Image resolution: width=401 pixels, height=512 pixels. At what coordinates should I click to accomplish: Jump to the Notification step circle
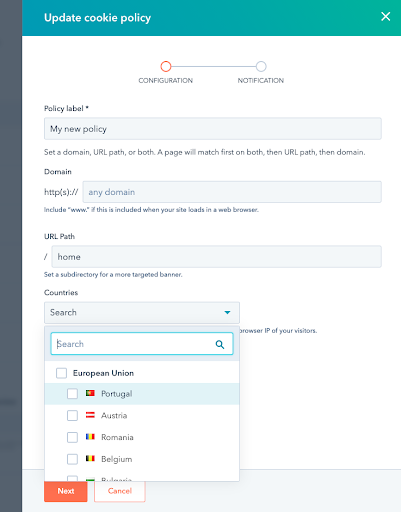261,66
